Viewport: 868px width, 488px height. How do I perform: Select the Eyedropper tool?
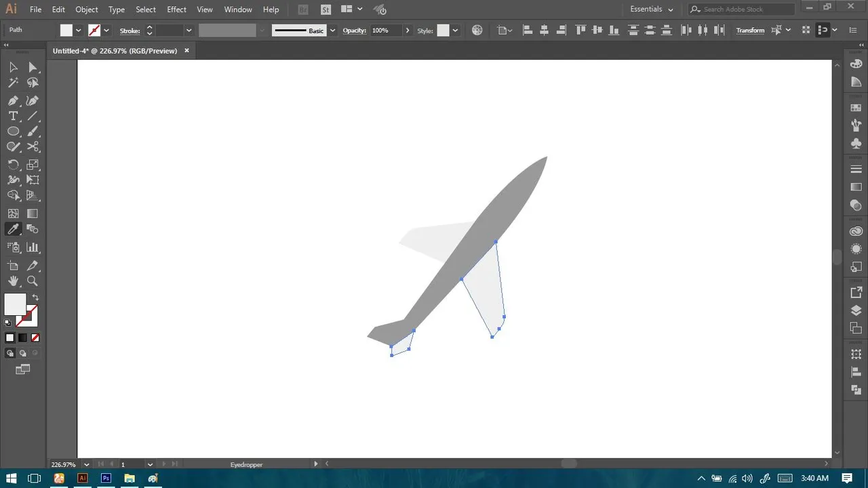coord(13,230)
